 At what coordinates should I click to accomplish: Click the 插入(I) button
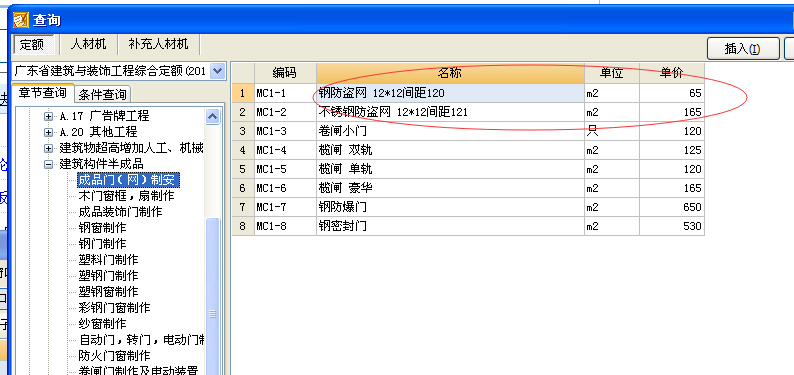(743, 49)
